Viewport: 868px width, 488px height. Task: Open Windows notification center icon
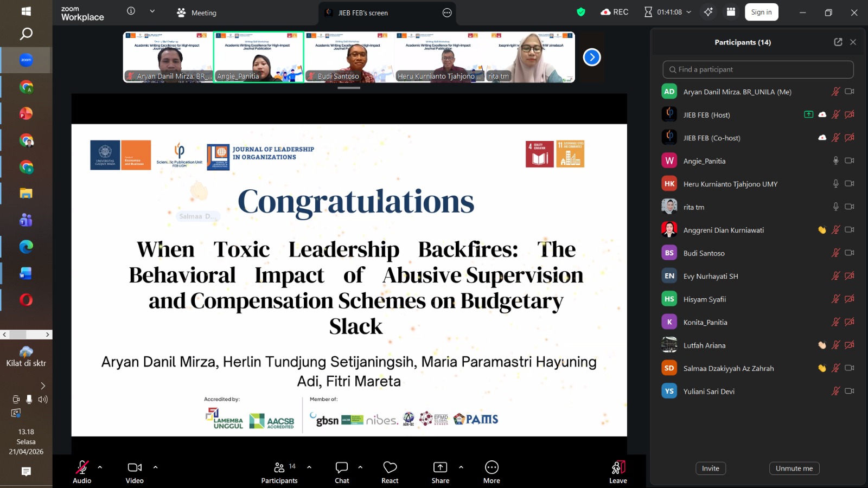26,472
